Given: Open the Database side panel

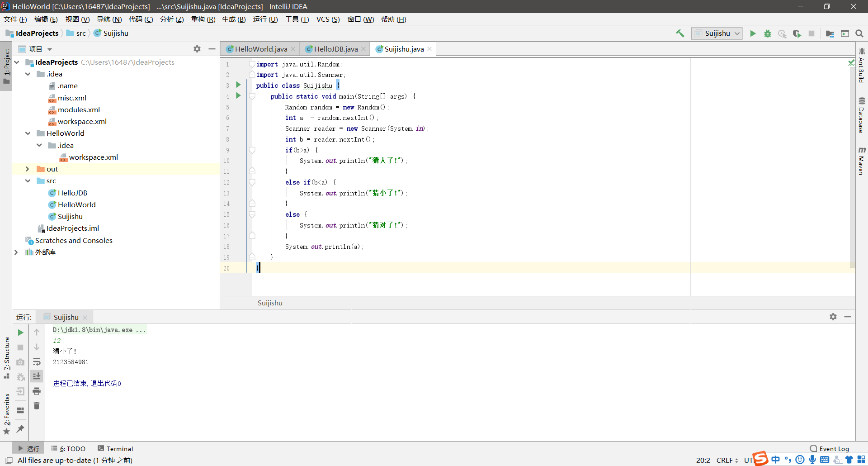Looking at the screenshot, I should coord(862,115).
